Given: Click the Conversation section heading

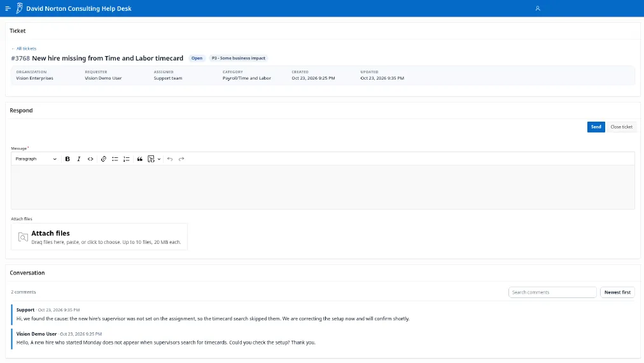Looking at the screenshot, I should pyautogui.click(x=27, y=273).
